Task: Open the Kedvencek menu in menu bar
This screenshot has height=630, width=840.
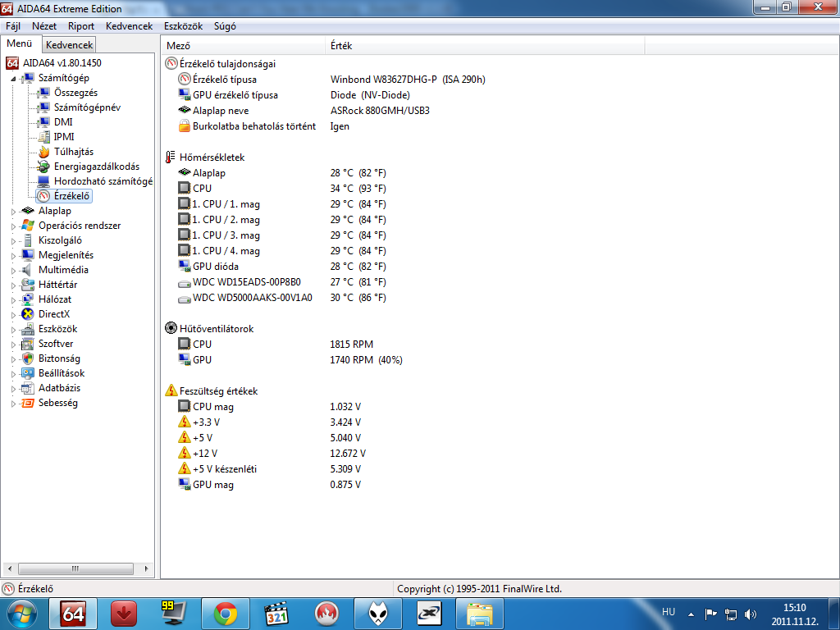Action: [129, 25]
